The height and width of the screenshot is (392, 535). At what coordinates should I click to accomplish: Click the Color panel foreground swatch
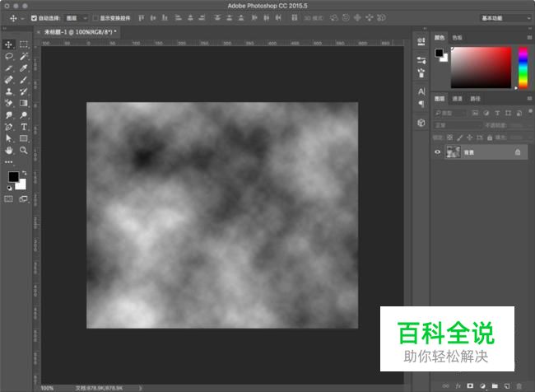click(439, 53)
